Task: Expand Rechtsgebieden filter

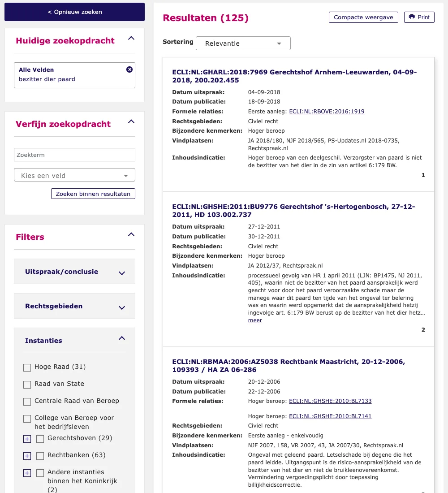Action: tap(122, 308)
